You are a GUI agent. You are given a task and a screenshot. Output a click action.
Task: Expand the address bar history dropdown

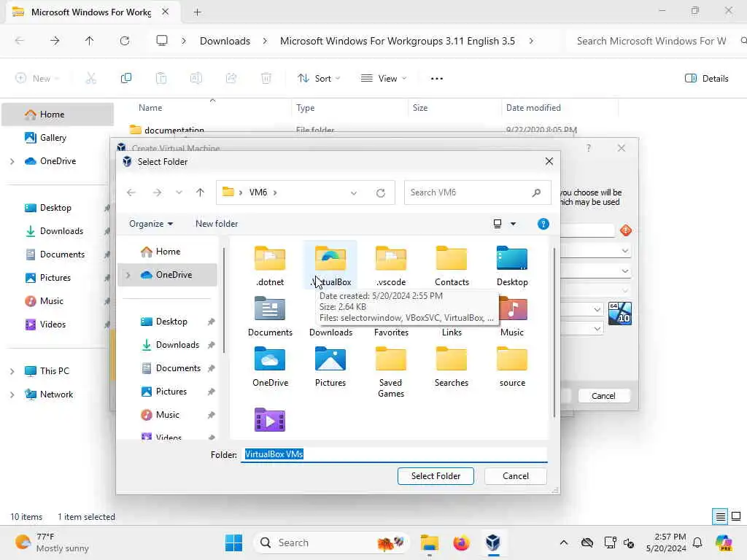coord(354,192)
